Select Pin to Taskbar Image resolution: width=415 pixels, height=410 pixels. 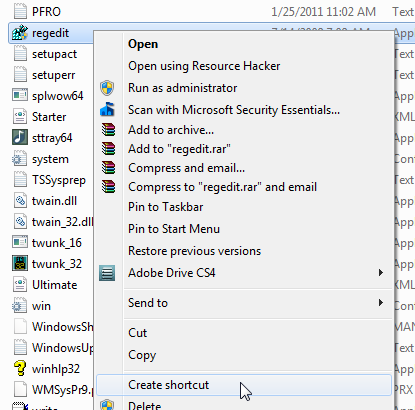[166, 207]
